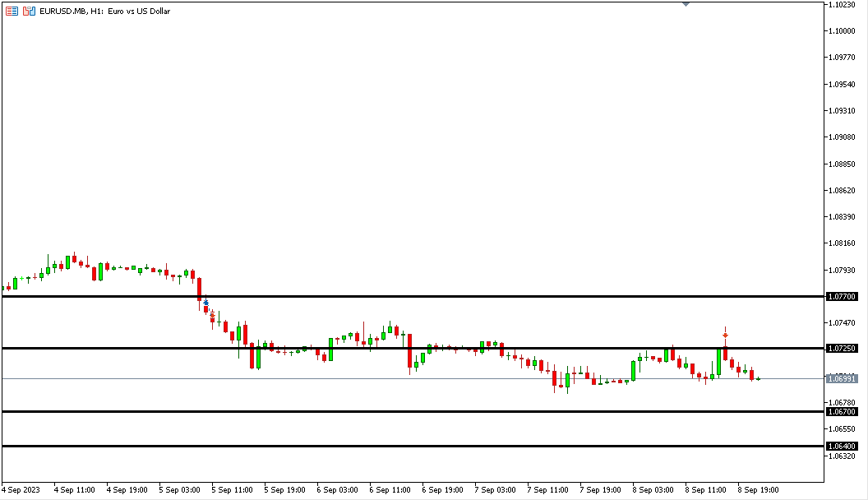The image size is (868, 500).
Task: Click the 1.06700 line price tag
Action: (x=842, y=411)
